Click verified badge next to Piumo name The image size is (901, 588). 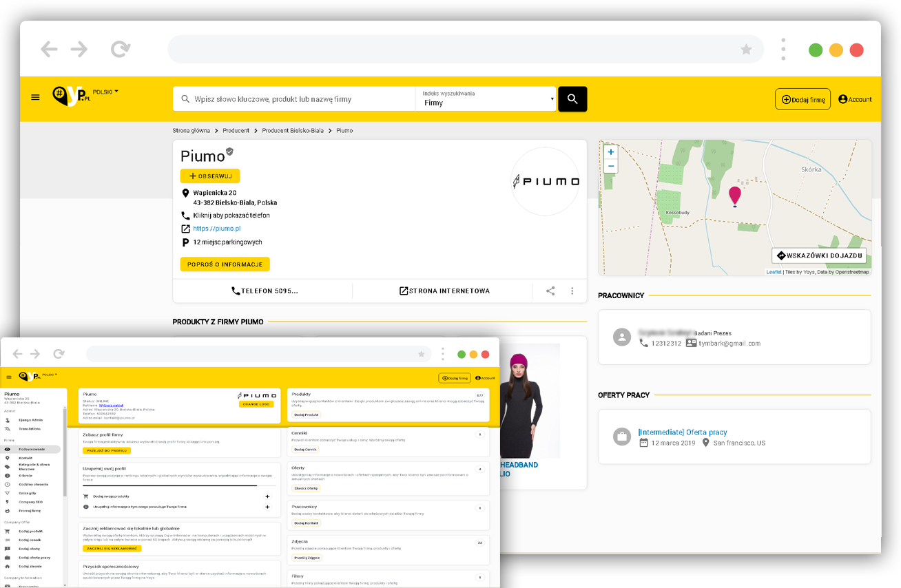[x=229, y=151]
